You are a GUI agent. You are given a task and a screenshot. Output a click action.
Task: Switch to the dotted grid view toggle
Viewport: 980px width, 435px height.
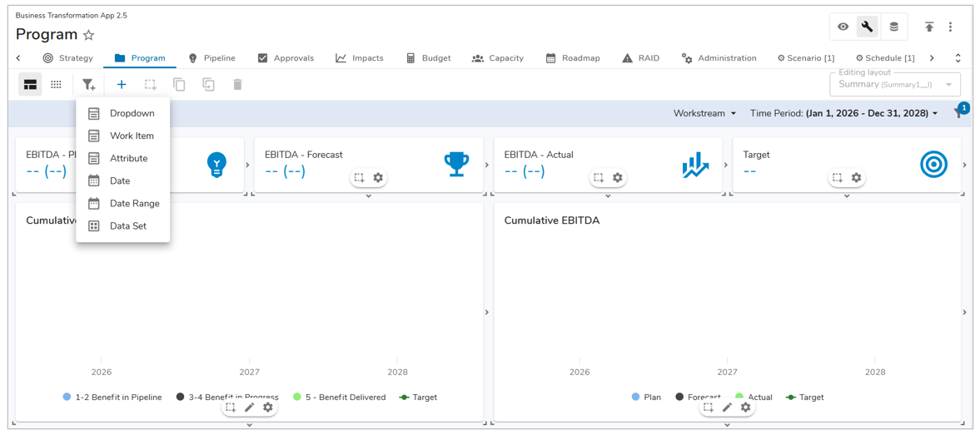(56, 85)
